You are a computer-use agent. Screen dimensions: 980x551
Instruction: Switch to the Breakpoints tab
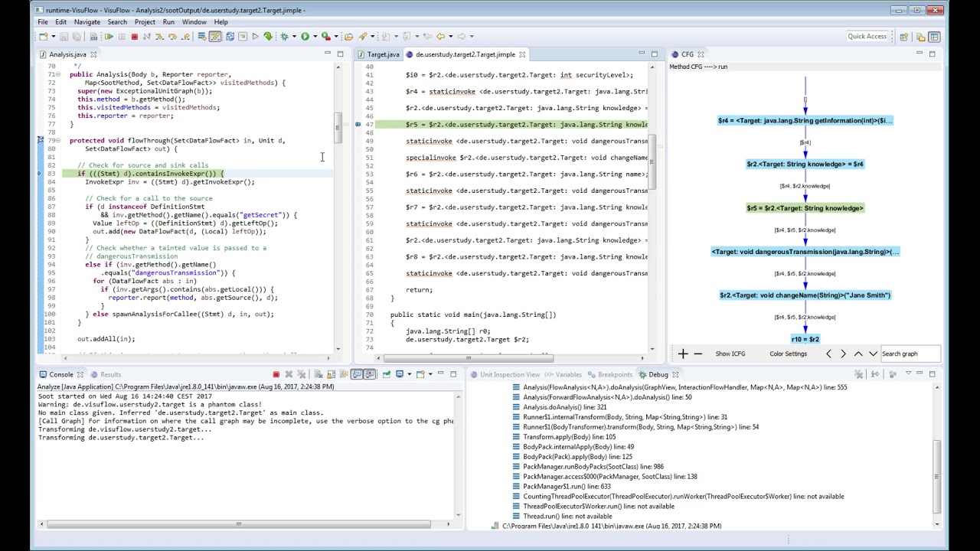click(610, 374)
